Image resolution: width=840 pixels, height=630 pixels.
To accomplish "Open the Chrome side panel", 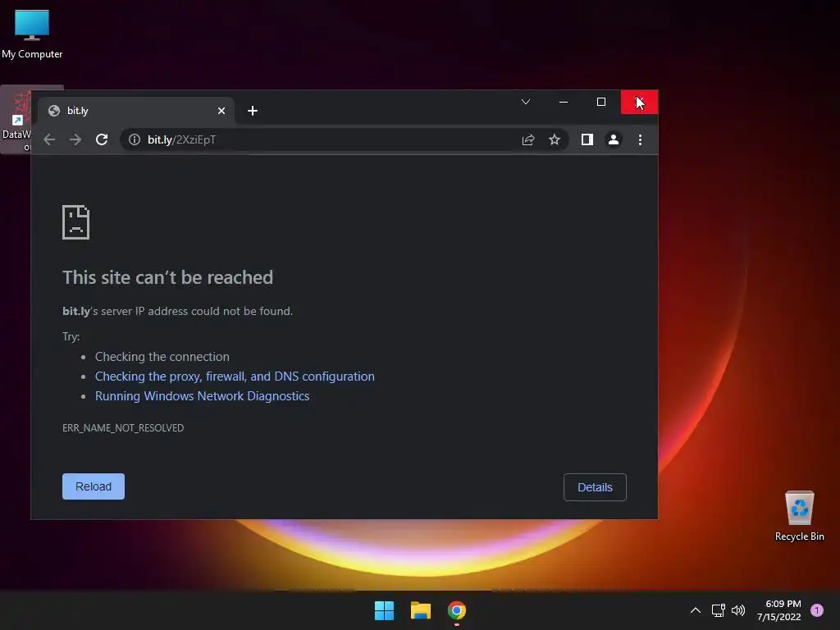I will [587, 139].
